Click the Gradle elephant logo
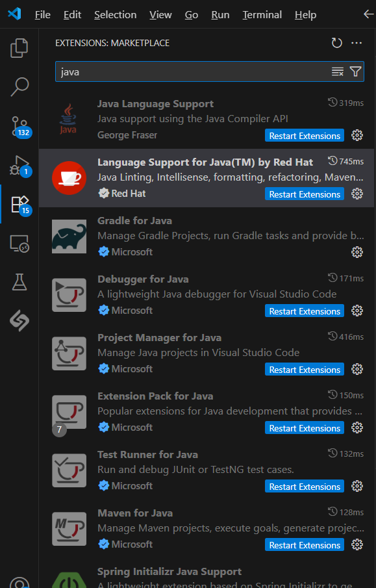 (x=69, y=236)
